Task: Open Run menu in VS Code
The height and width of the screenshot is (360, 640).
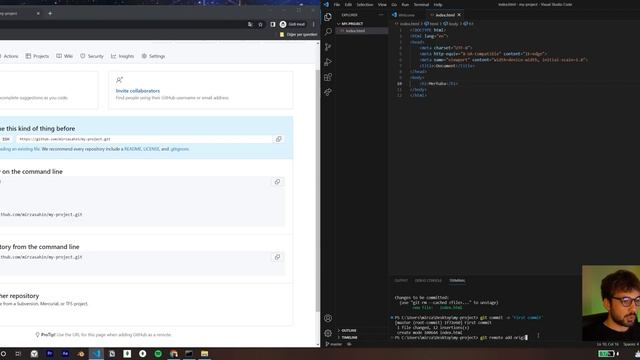Action: [x=405, y=4]
